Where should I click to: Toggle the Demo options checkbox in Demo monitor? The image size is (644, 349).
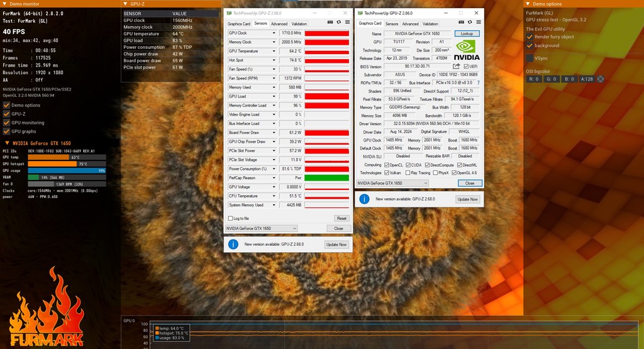(x=6, y=105)
